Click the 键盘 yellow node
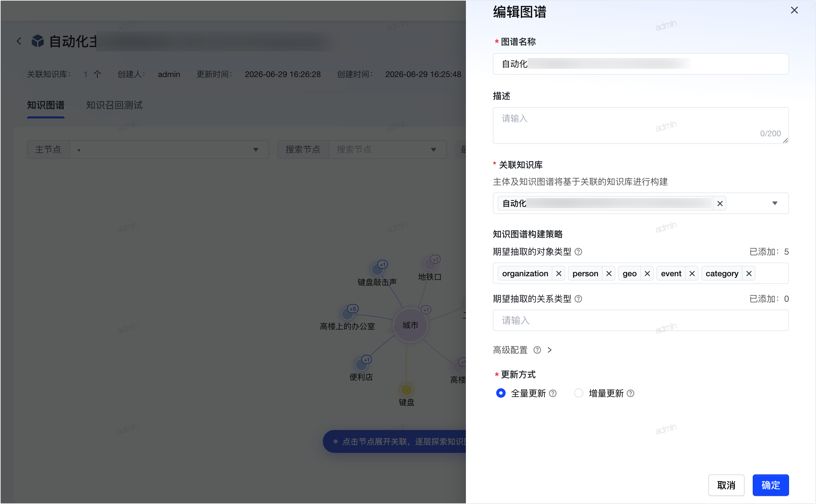This screenshot has width=816, height=504. tap(406, 390)
